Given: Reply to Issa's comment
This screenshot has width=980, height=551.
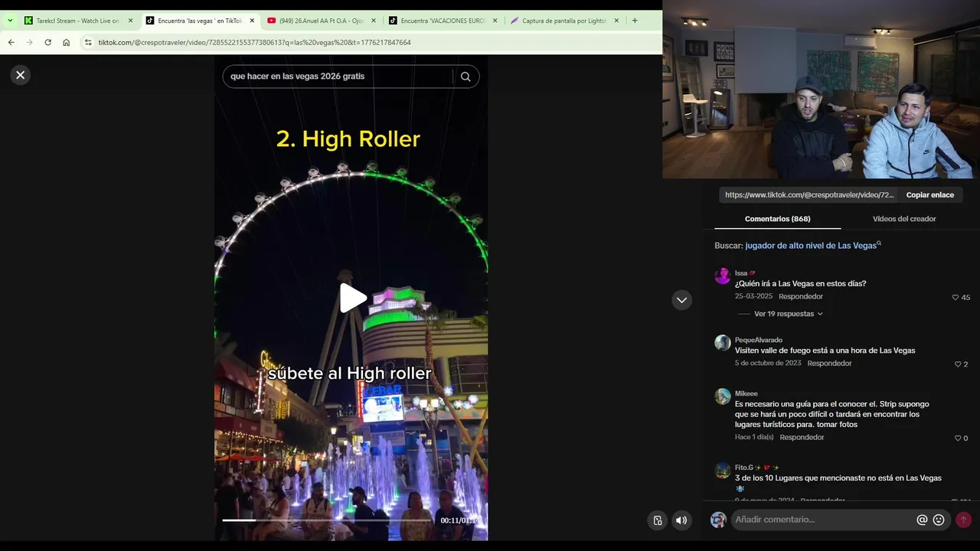Looking at the screenshot, I should point(801,296).
